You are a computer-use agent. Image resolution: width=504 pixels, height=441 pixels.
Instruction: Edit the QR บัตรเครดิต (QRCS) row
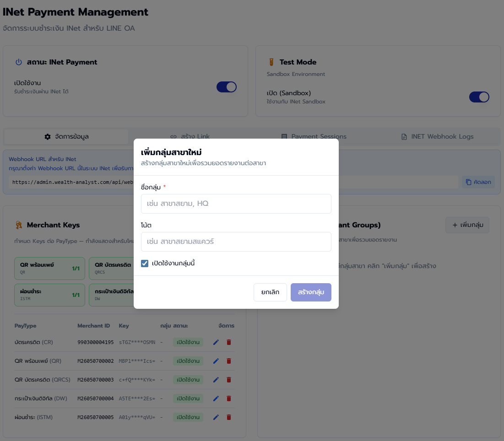tap(216, 380)
